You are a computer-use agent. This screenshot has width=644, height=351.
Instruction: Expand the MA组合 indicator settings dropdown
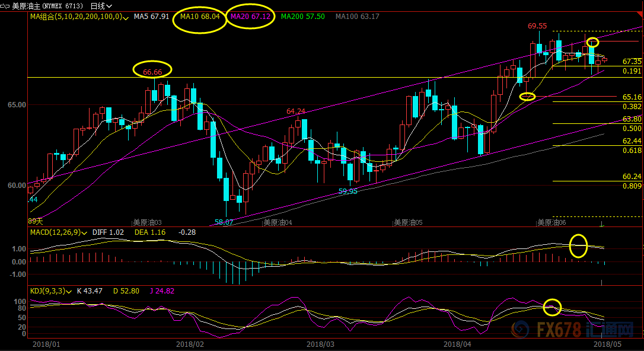point(125,17)
